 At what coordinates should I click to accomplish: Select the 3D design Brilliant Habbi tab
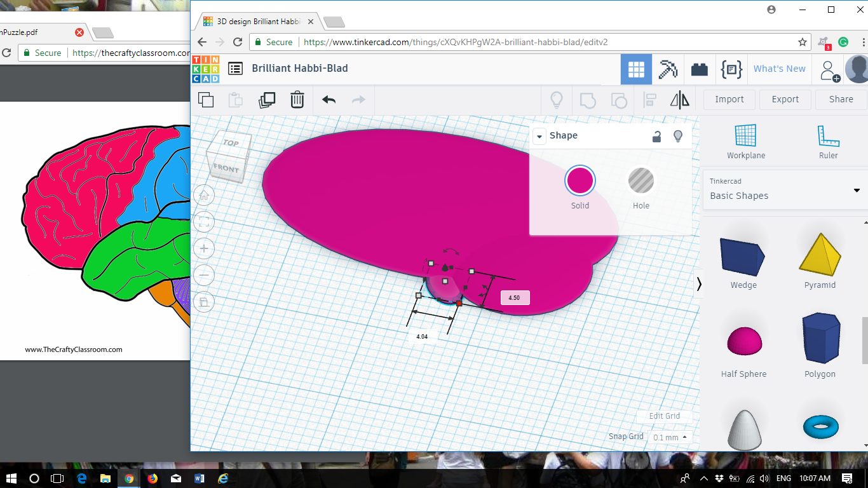(257, 21)
